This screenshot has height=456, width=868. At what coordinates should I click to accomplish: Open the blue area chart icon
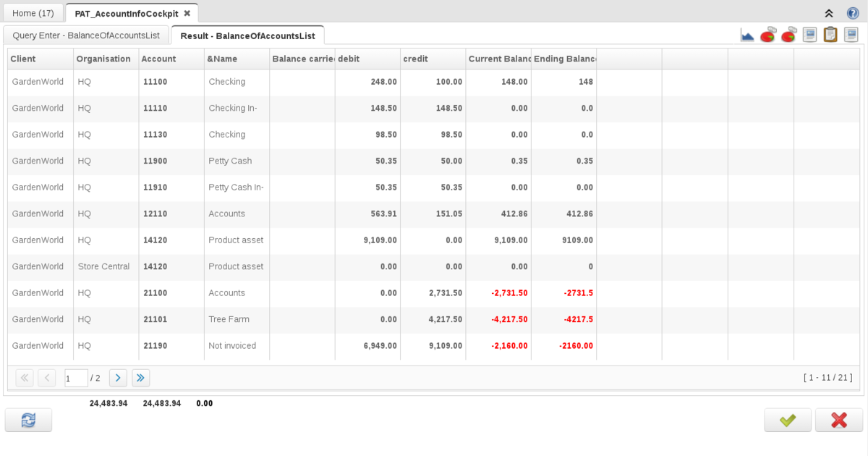(x=747, y=35)
